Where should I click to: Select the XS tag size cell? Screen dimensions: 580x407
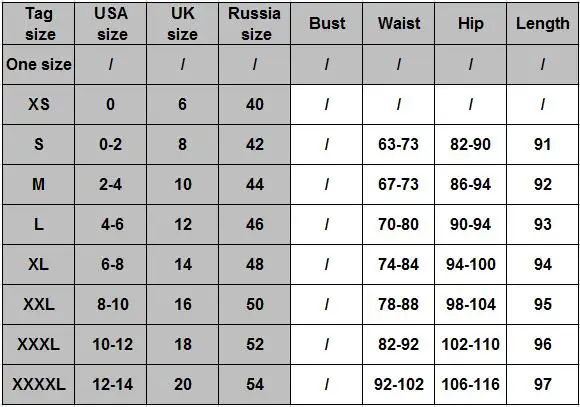click(x=38, y=104)
